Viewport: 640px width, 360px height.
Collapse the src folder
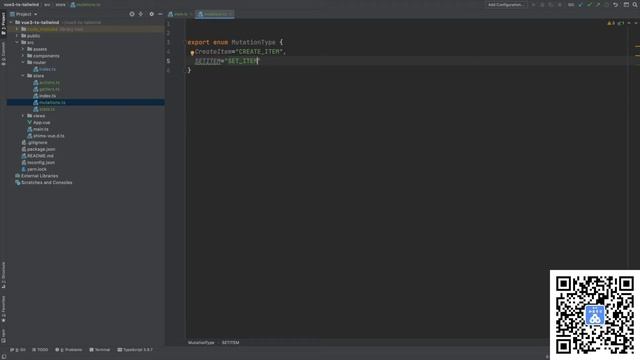click(17, 42)
